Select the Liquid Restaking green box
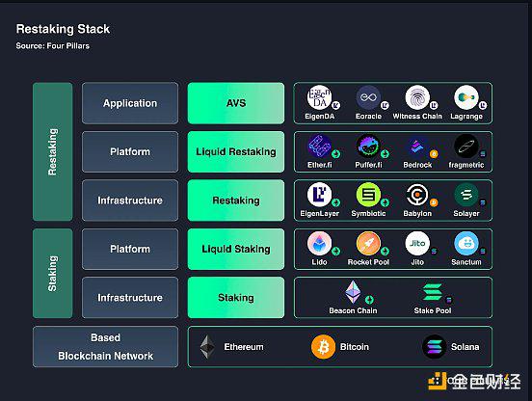The height and width of the screenshot is (401, 532). [236, 151]
